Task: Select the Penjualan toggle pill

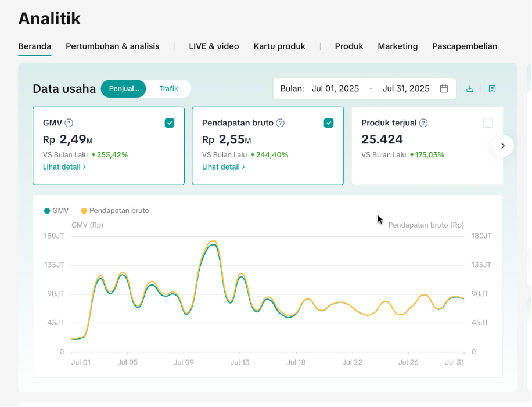Action: tap(124, 88)
